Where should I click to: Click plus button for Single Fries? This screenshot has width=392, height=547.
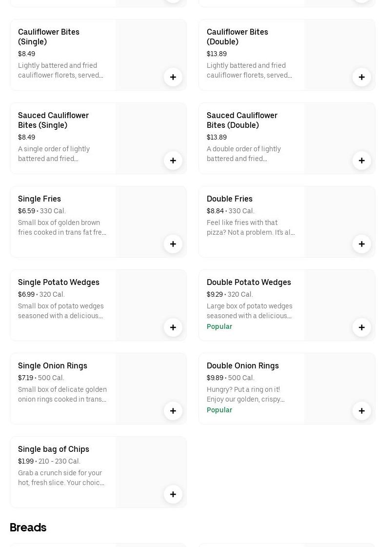click(173, 244)
